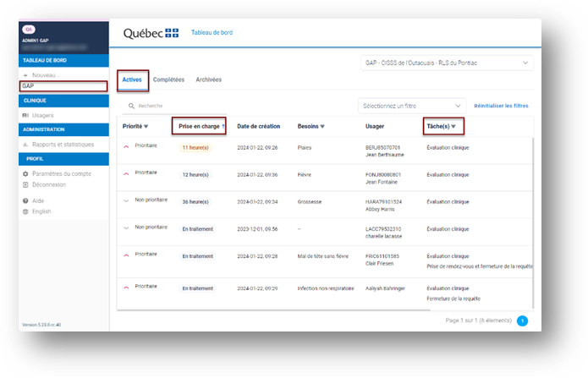
Task: Switch to the Actives tab
Action: [132, 79]
